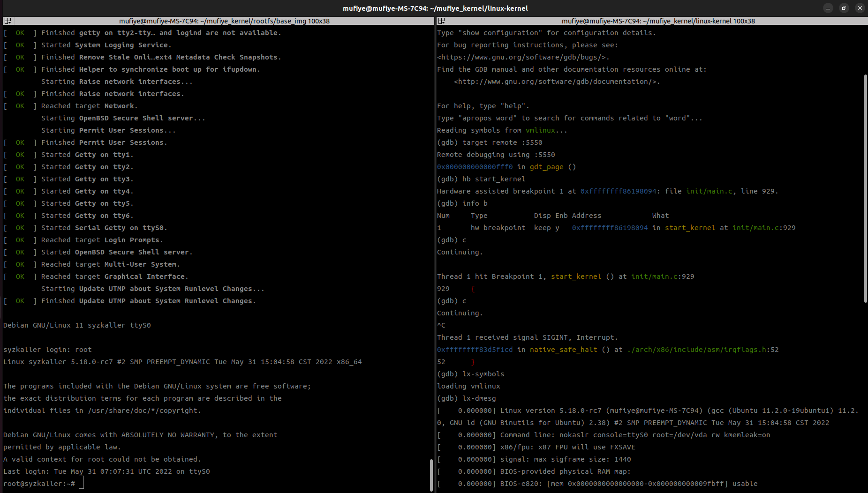Click 'received signal SIGINT' line
The image size is (868, 493).
(528, 337)
